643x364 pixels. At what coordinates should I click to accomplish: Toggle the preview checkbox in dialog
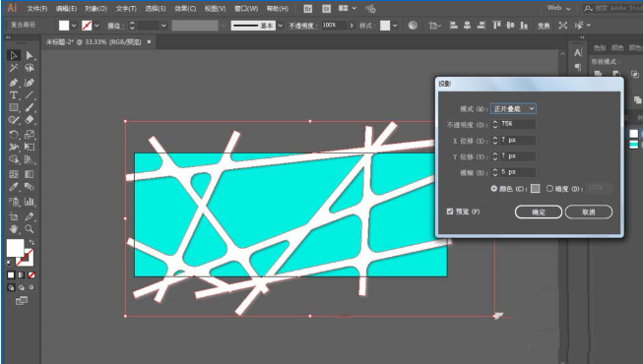pos(450,212)
